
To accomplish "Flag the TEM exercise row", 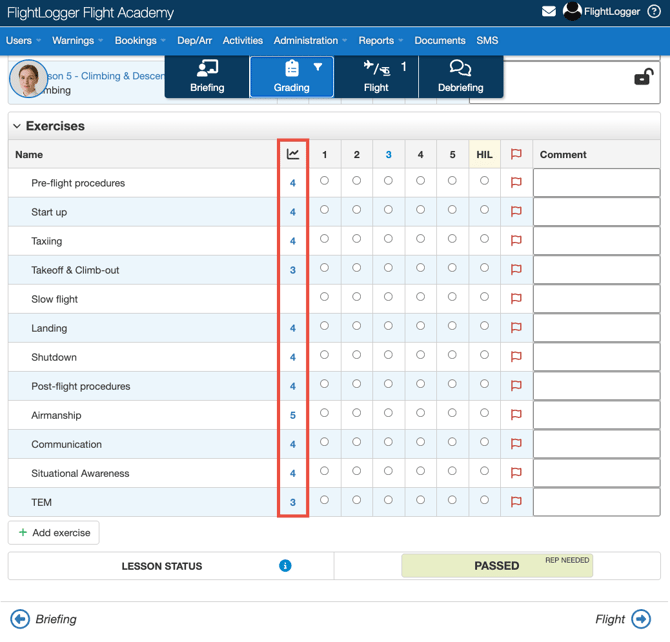I will [x=516, y=502].
